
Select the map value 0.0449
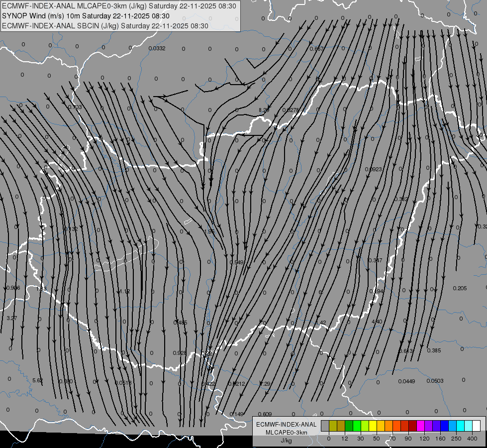[x=406, y=381]
